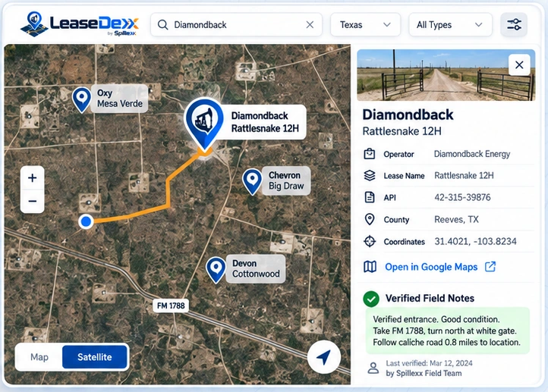548x392 pixels.
Task: Click the search magnifier icon
Action: pyautogui.click(x=162, y=25)
